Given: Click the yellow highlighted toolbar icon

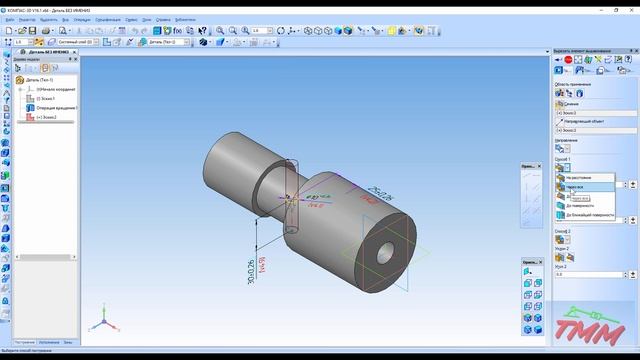Looking at the screenshot, I should (x=392, y=31).
